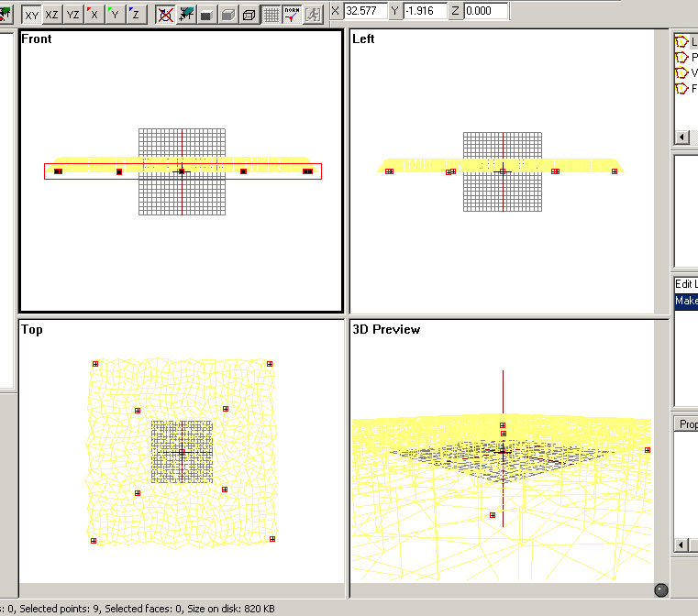Select the highlighted Make entry in history list

[x=686, y=301]
